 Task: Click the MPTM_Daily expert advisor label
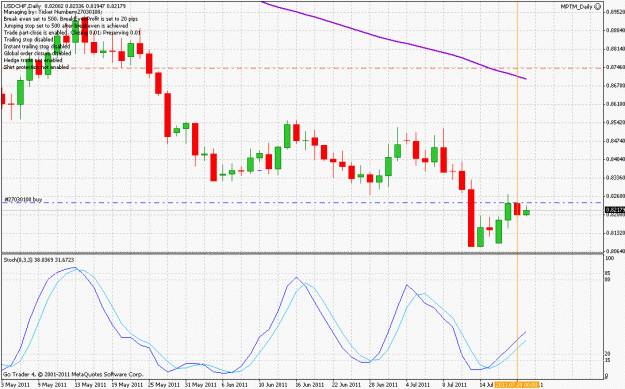[576, 6]
